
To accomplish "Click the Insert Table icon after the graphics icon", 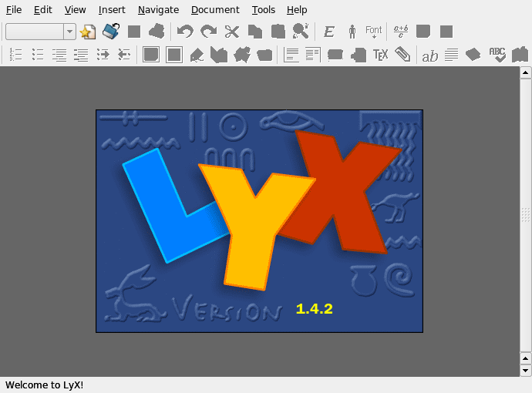I will (446, 32).
